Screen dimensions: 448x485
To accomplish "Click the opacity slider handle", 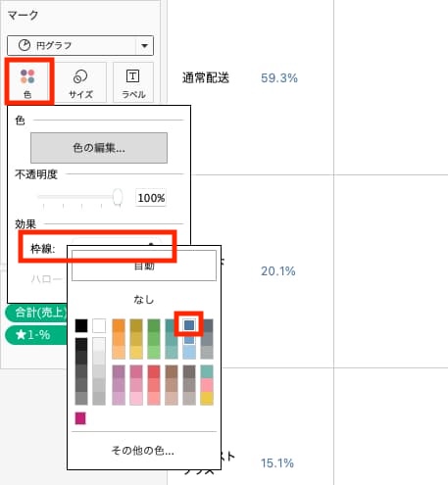I will tap(118, 197).
